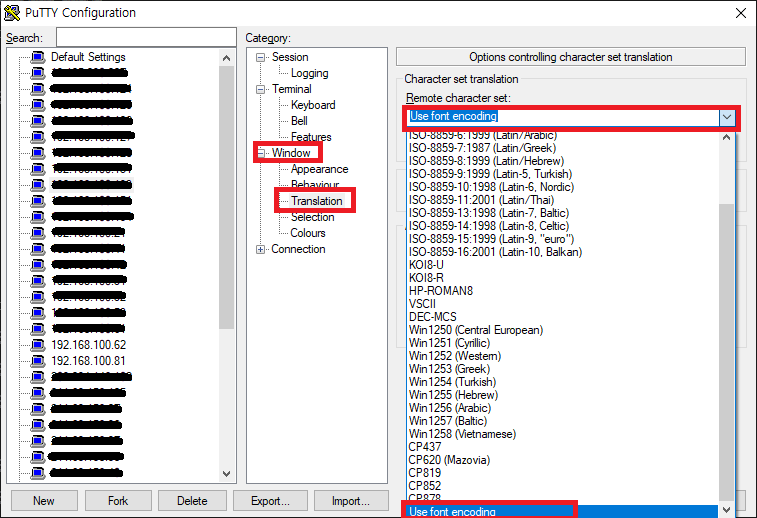The image size is (757, 518).
Task: Choose CP437 in the charset list
Action: pos(425,448)
